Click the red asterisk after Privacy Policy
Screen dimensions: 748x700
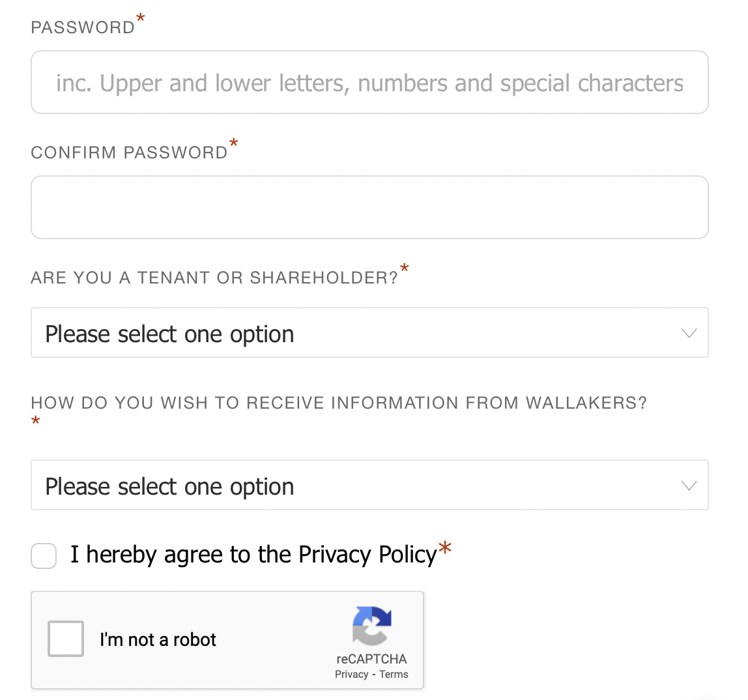click(x=445, y=548)
